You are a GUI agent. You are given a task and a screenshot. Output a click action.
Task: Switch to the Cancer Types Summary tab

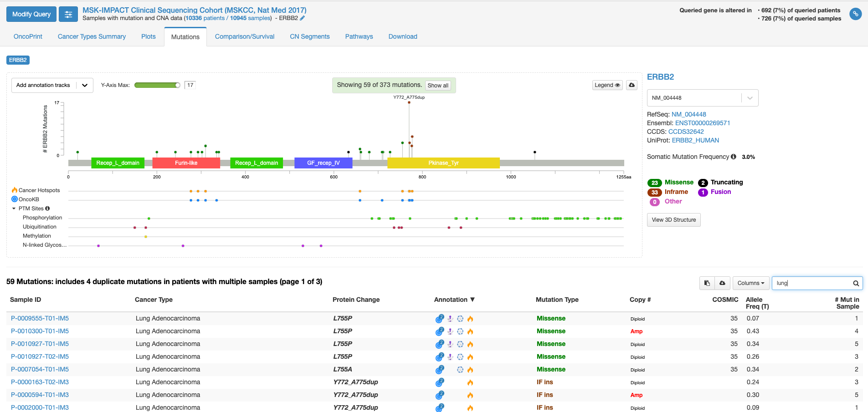point(92,36)
